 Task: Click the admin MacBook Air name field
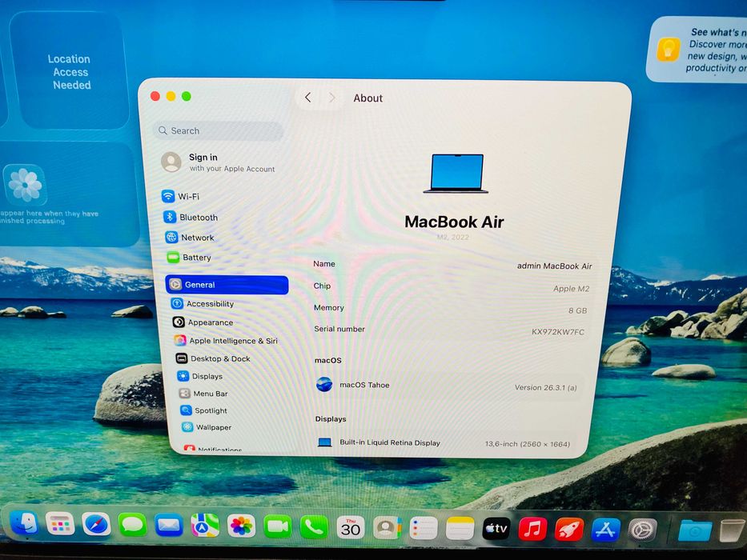click(555, 266)
